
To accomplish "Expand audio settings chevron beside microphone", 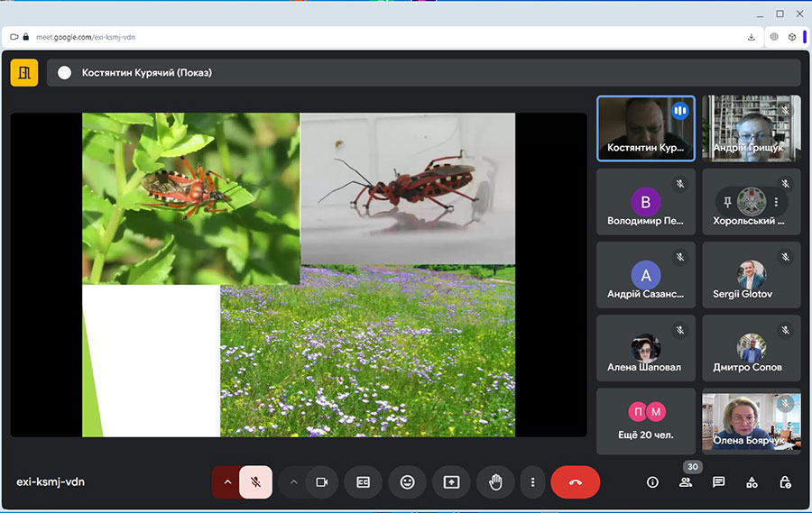I will click(226, 482).
